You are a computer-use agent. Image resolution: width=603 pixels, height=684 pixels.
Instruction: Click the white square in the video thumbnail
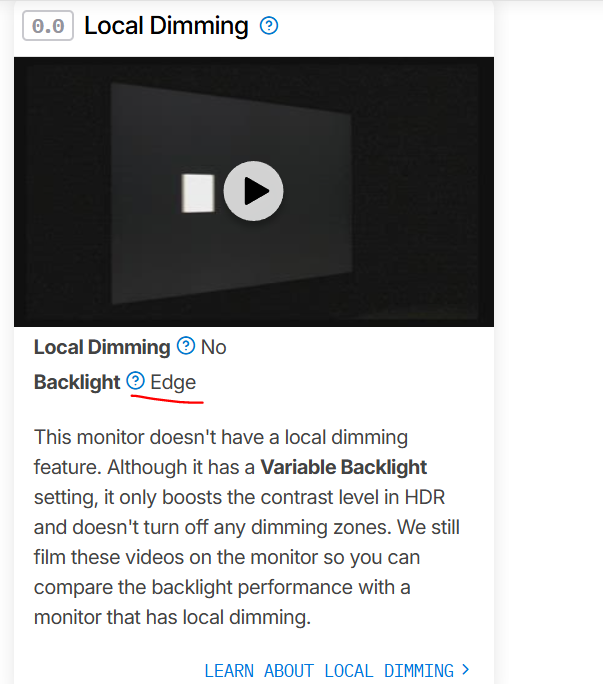point(198,193)
